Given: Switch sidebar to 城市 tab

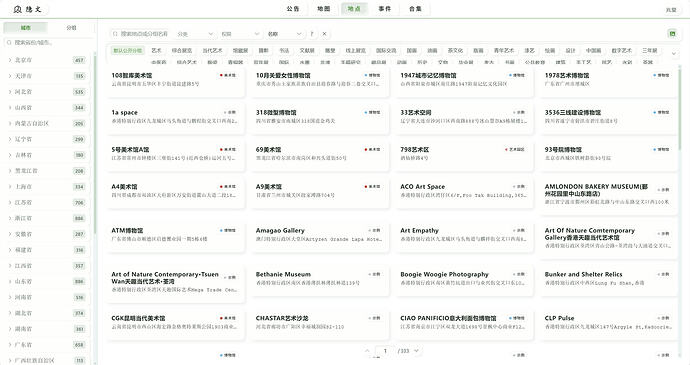Looking at the screenshot, I should (x=26, y=28).
